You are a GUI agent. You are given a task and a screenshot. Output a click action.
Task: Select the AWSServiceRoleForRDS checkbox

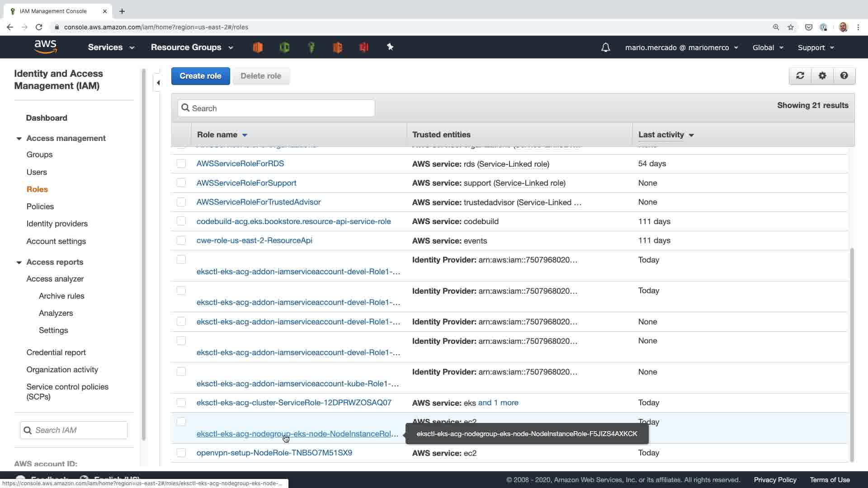(181, 164)
